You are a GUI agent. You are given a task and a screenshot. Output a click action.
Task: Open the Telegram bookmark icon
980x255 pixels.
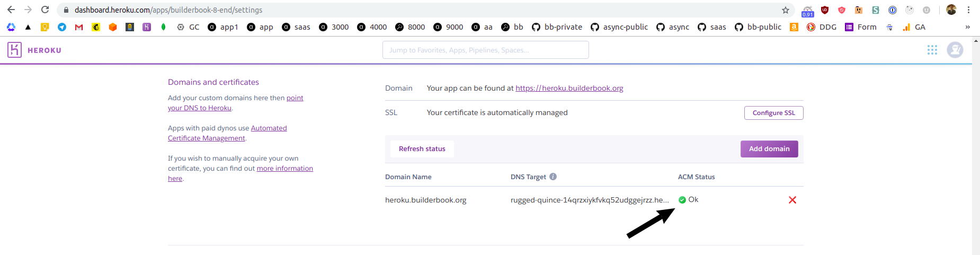click(62, 27)
